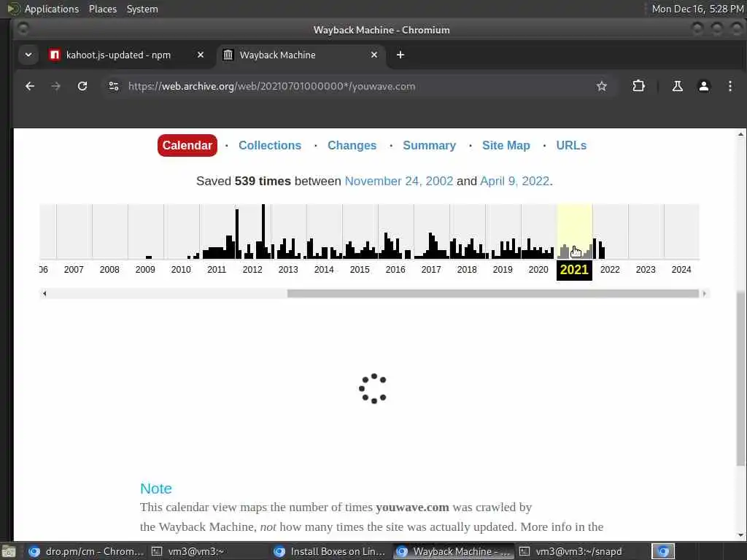Switch to vm3@vm3:~/snapd terminal in taskbar
747x560 pixels.
[x=572, y=551]
